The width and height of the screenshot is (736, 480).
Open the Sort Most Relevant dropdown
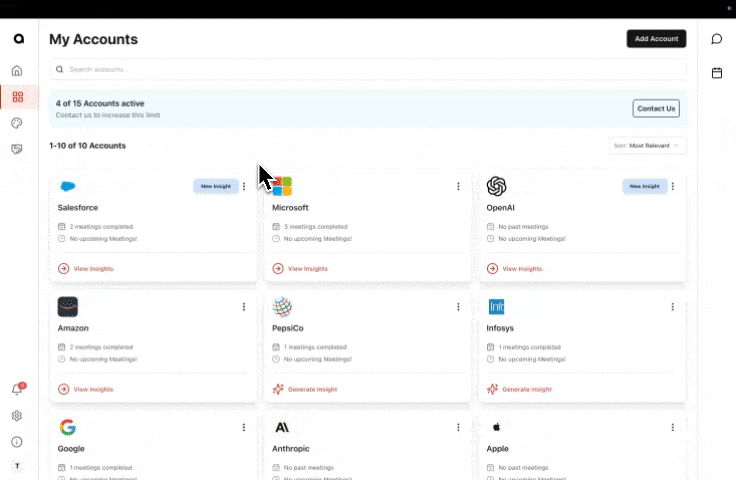pyautogui.click(x=647, y=145)
